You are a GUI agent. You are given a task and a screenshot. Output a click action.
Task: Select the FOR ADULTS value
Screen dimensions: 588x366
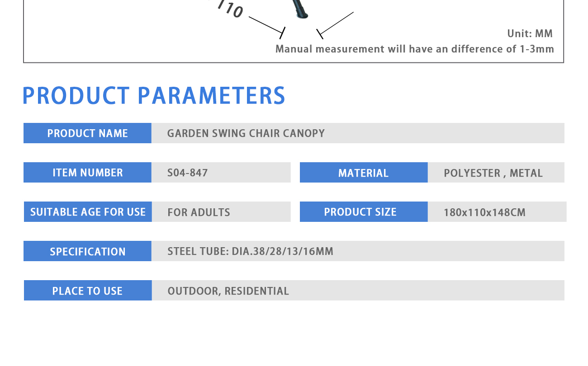tap(199, 212)
